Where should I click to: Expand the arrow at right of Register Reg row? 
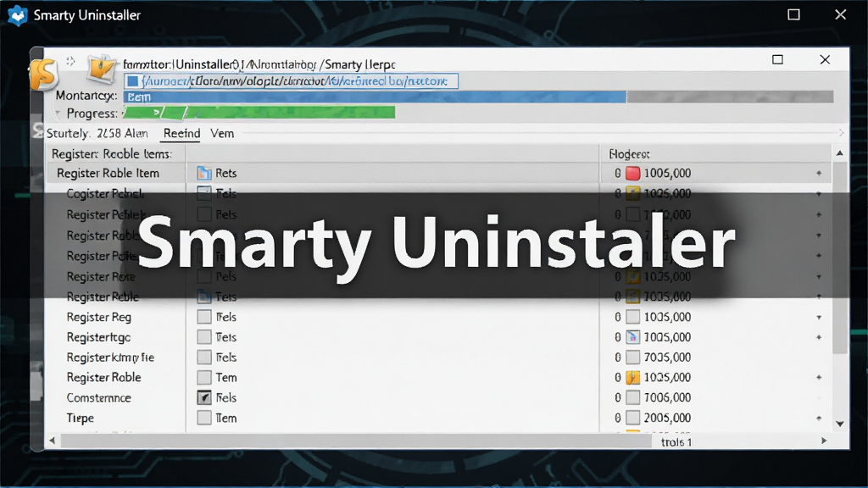(x=819, y=317)
